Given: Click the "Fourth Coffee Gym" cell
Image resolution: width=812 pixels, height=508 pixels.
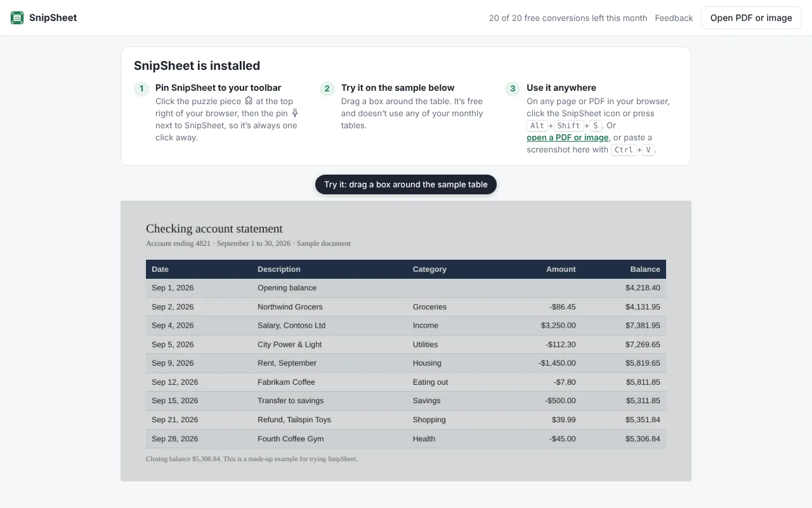Looking at the screenshot, I should click(291, 439).
